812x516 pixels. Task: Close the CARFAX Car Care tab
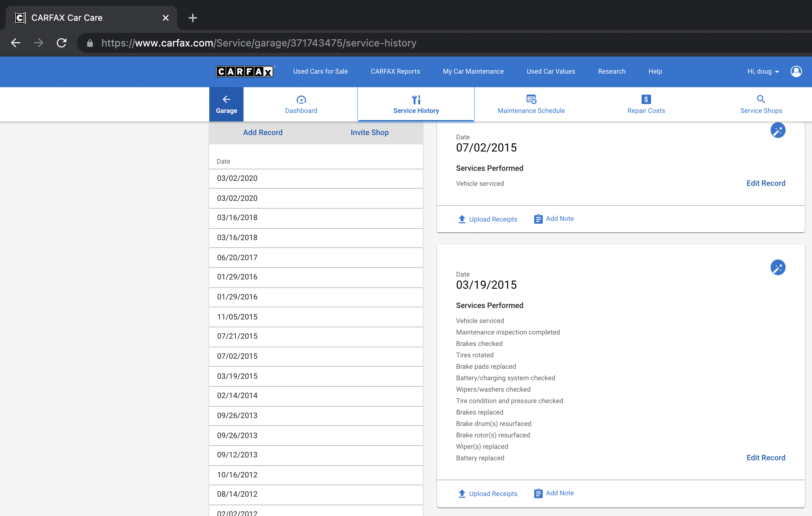tap(166, 18)
